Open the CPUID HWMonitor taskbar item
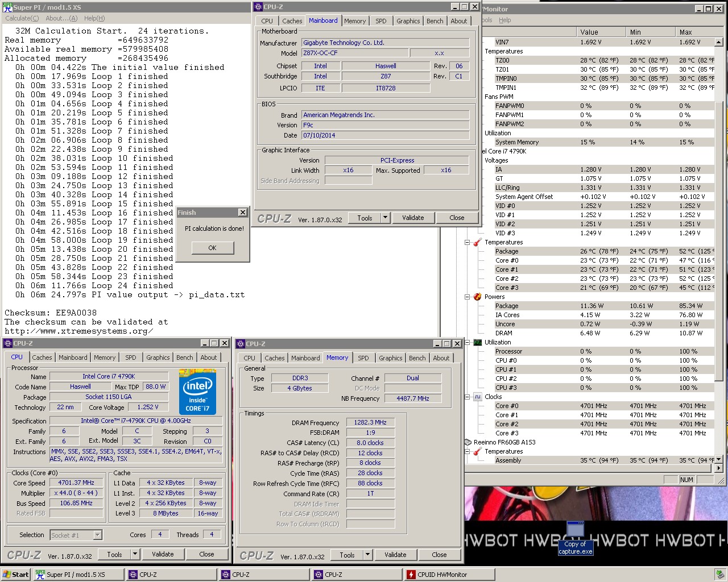 point(448,575)
